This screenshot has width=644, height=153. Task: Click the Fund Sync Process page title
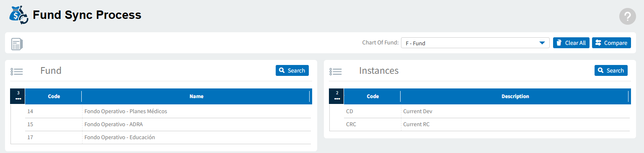click(x=87, y=15)
